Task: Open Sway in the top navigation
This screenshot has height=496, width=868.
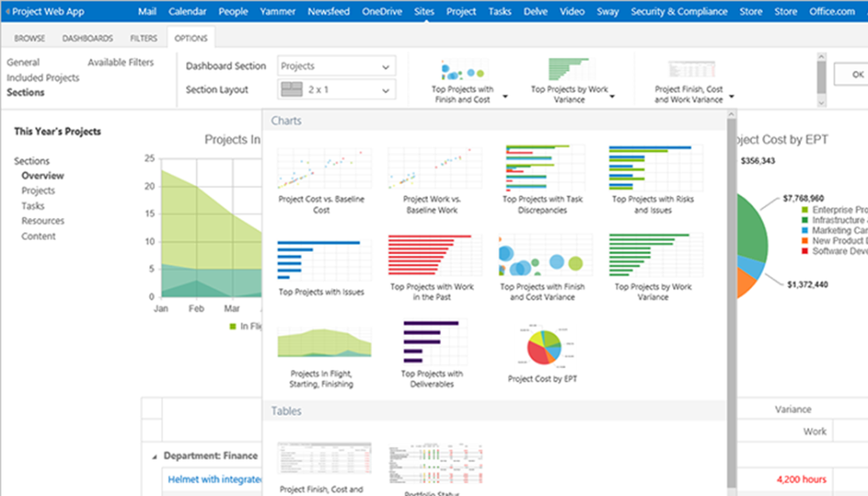Action: tap(607, 11)
